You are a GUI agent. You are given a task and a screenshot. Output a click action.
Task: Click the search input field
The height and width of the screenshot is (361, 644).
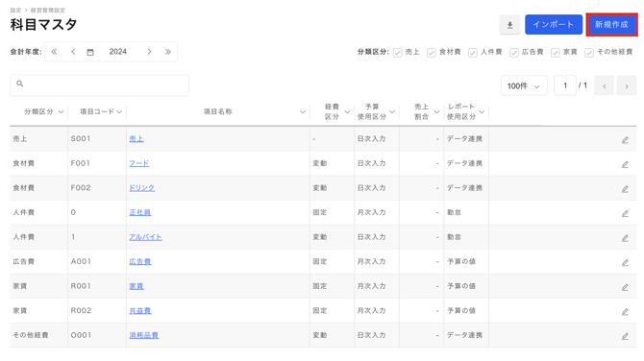coord(99,84)
